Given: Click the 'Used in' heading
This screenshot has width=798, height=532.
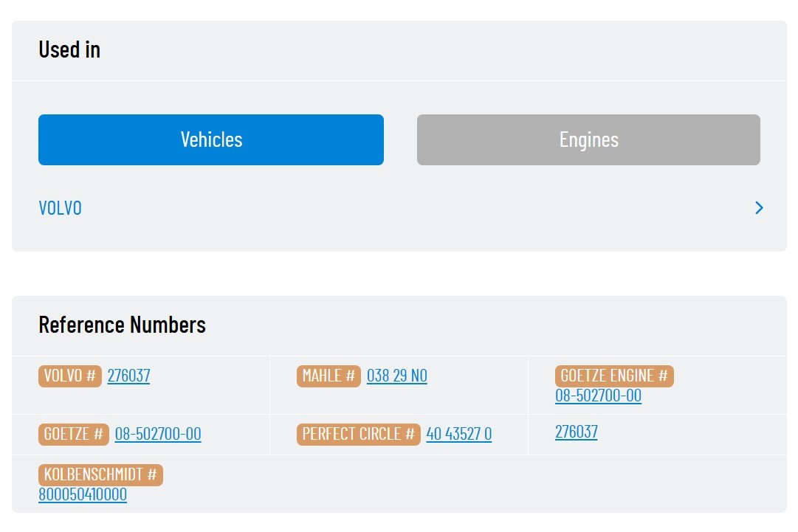Looking at the screenshot, I should click(x=69, y=50).
